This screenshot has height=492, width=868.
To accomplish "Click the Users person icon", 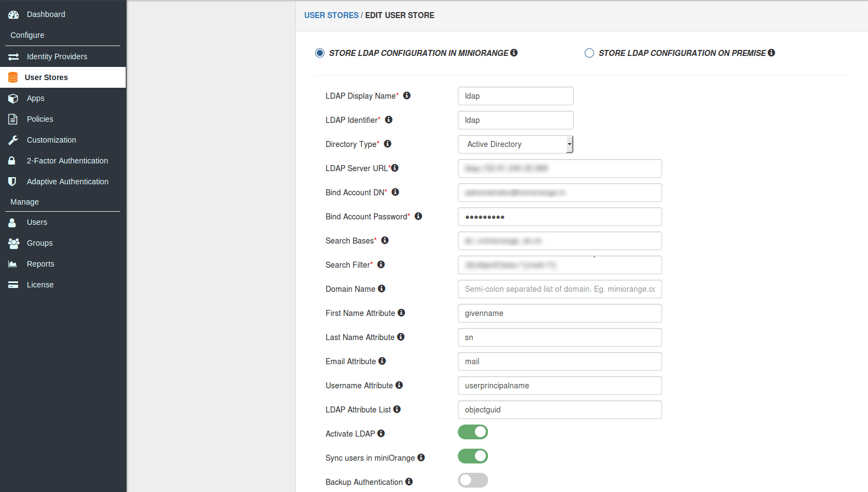I will click(12, 222).
